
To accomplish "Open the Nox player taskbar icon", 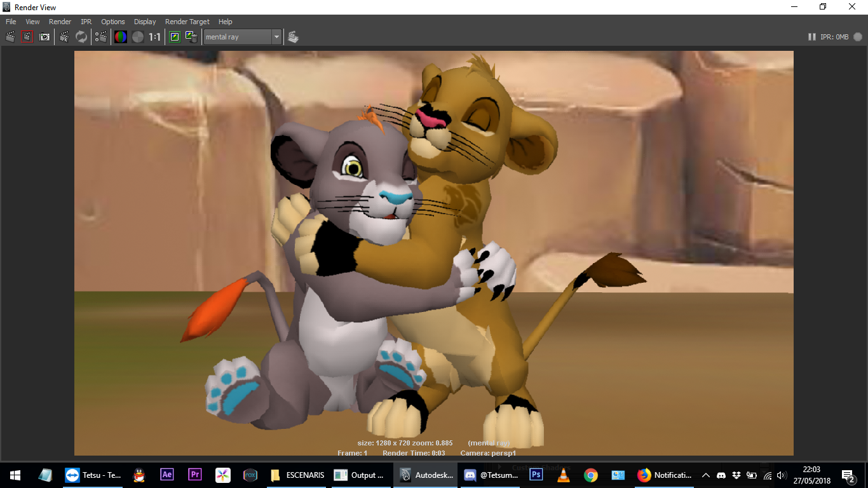I will click(x=250, y=475).
